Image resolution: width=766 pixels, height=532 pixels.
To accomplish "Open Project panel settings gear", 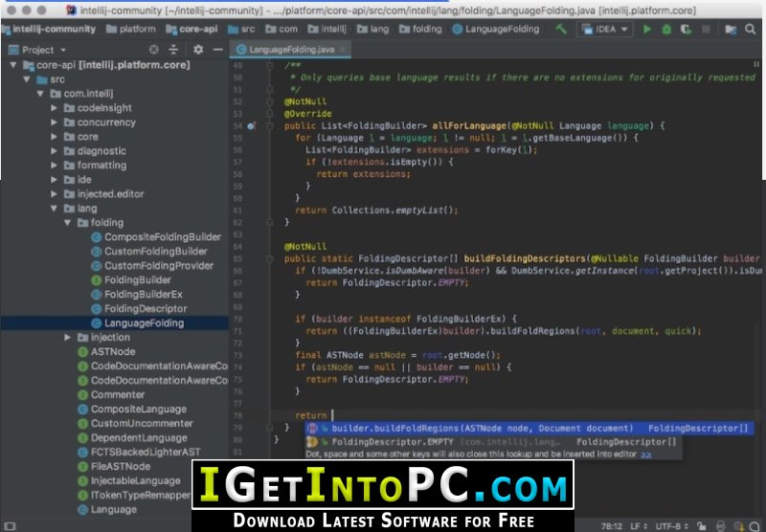I will pos(198,50).
